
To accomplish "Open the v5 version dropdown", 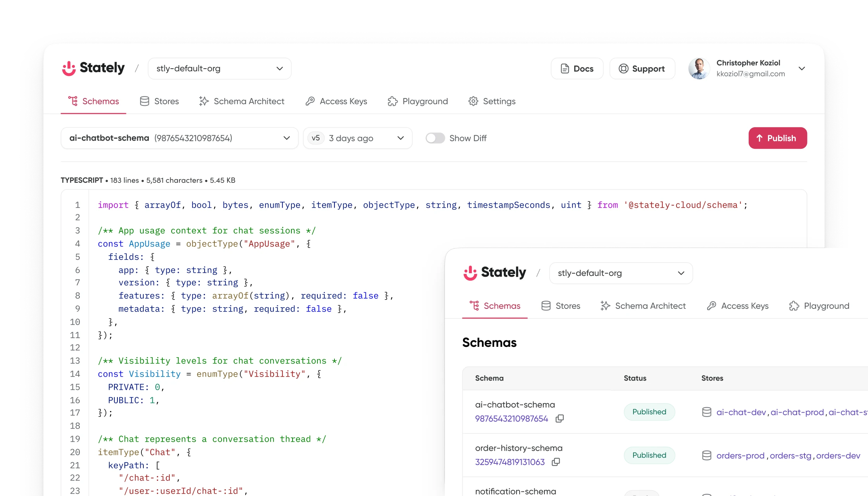I will point(357,138).
